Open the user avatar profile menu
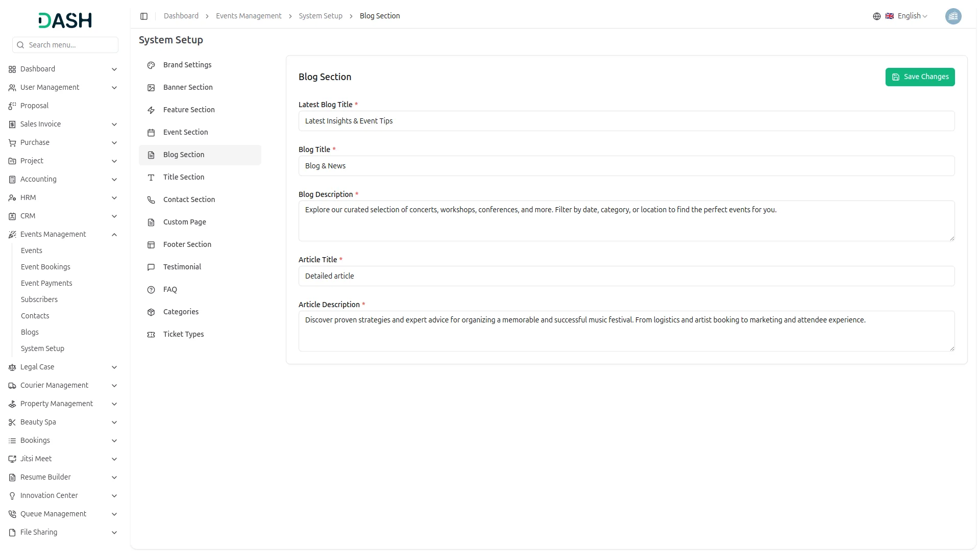The width and height of the screenshot is (980, 551). pos(953,16)
